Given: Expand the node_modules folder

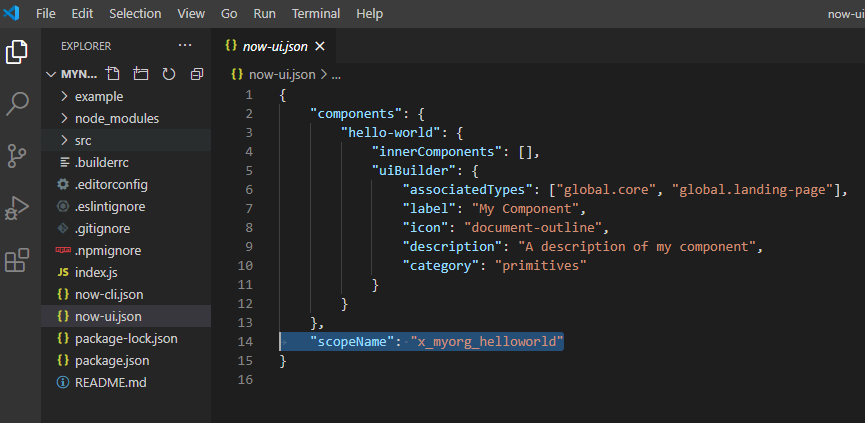Looking at the screenshot, I should click(x=116, y=118).
